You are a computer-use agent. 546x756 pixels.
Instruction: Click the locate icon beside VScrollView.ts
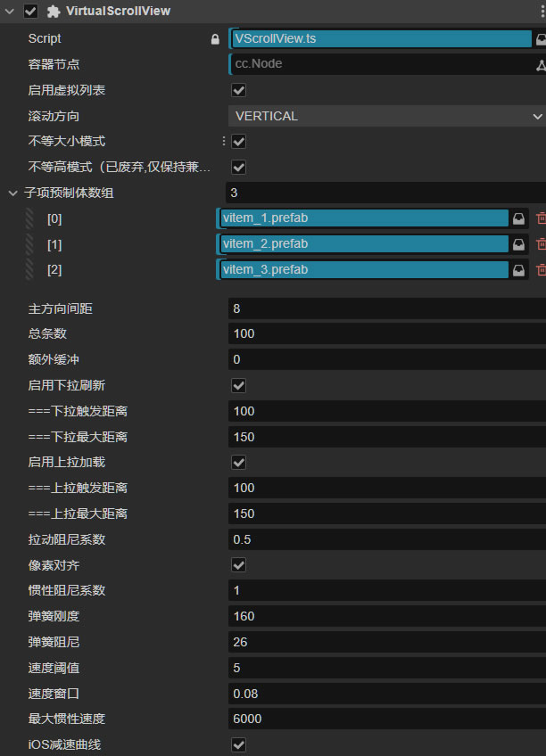541,39
